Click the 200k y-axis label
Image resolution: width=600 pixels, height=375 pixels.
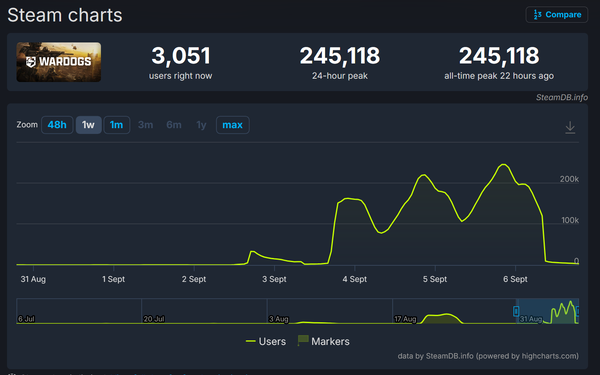(569, 179)
